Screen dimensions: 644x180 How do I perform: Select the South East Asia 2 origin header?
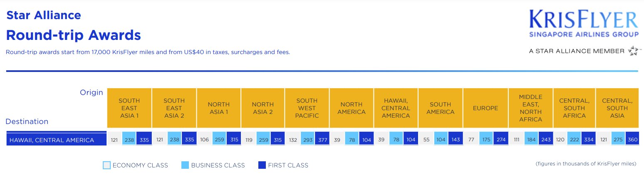point(174,108)
